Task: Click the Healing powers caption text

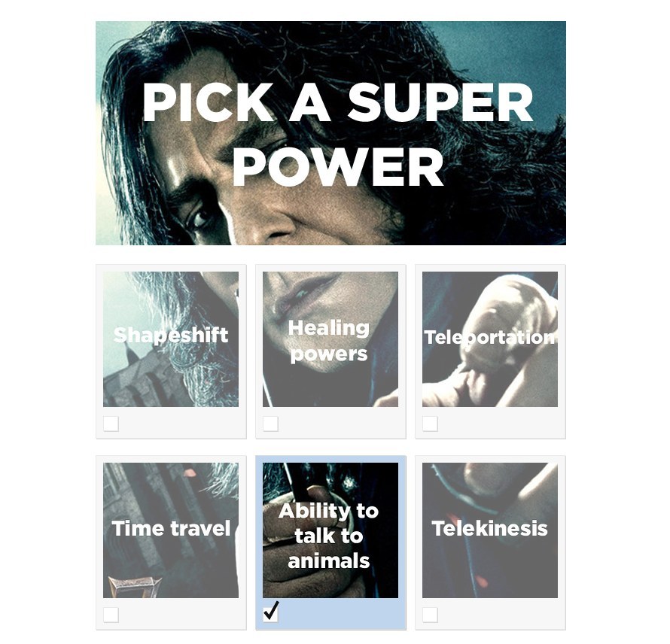Action: tap(328, 342)
